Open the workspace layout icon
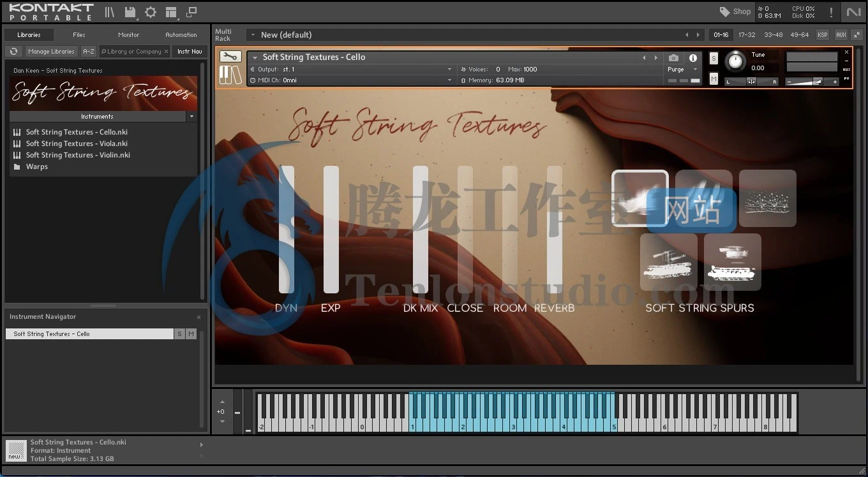The image size is (868, 477). 170,12
